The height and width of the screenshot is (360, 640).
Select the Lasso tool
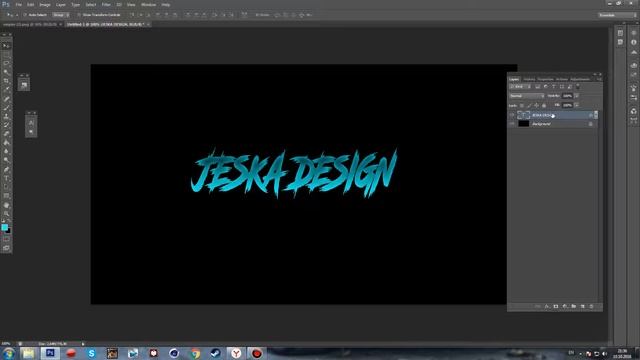pos(6,63)
